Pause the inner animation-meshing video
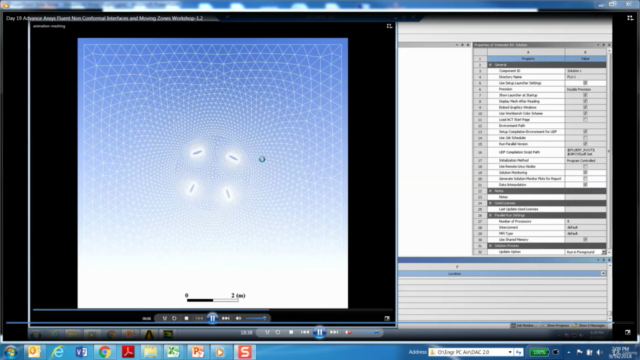 pos(212,318)
